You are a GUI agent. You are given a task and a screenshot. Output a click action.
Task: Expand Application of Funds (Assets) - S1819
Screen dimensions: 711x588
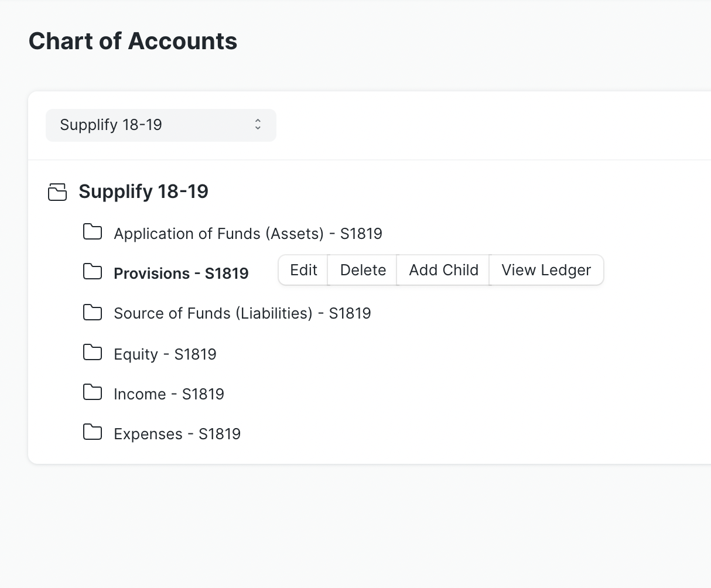248,234
